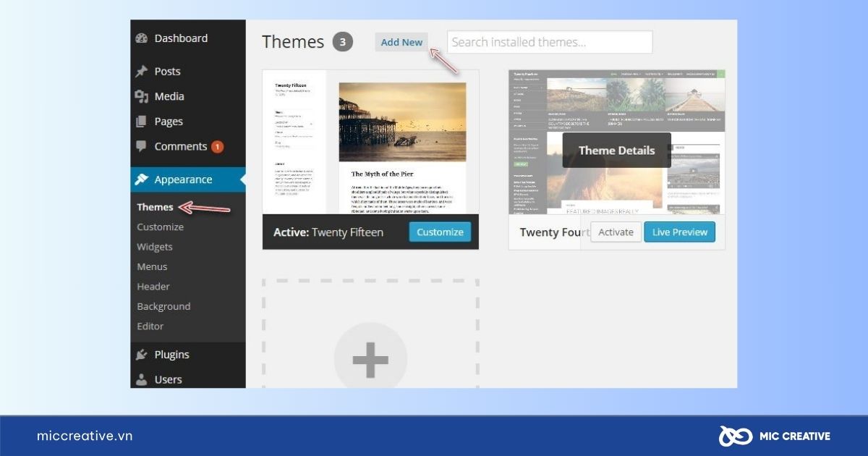Click the theme count badge 3
The width and height of the screenshot is (868, 456).
(x=343, y=42)
